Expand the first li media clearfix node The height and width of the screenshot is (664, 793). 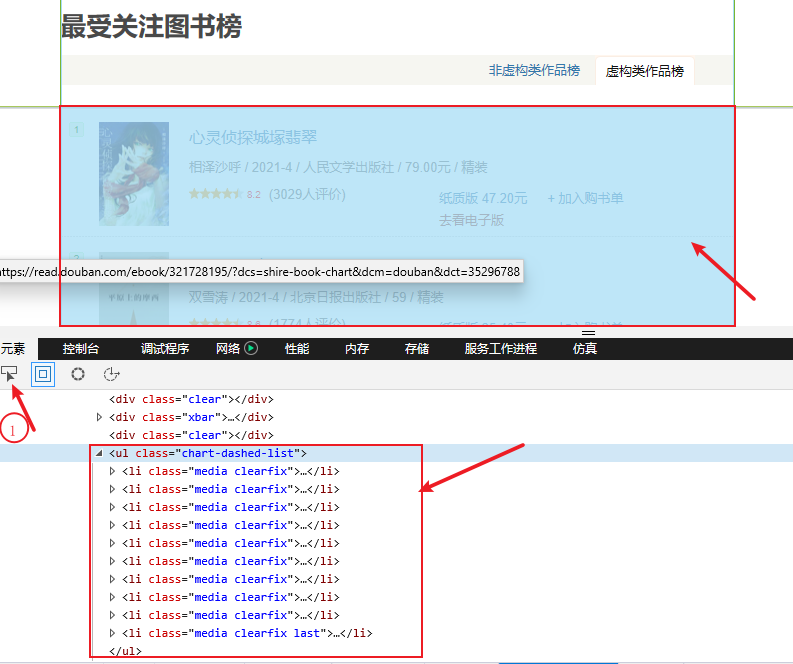coord(112,471)
